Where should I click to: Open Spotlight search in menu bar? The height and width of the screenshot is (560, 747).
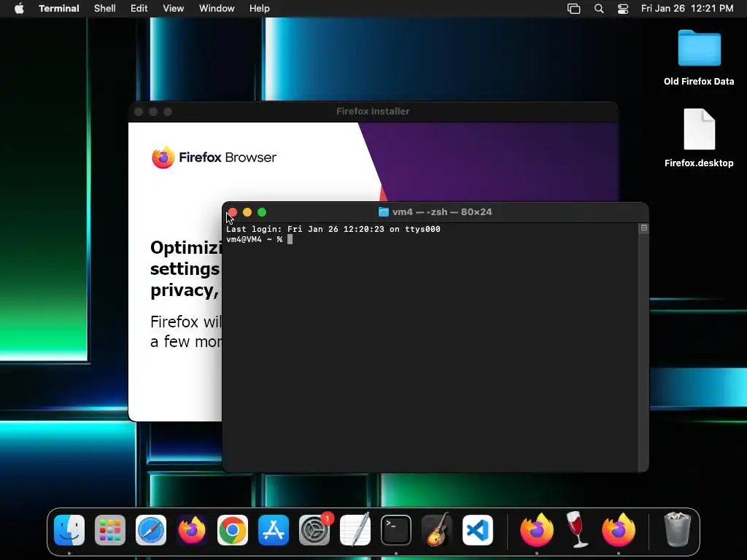pyautogui.click(x=599, y=9)
